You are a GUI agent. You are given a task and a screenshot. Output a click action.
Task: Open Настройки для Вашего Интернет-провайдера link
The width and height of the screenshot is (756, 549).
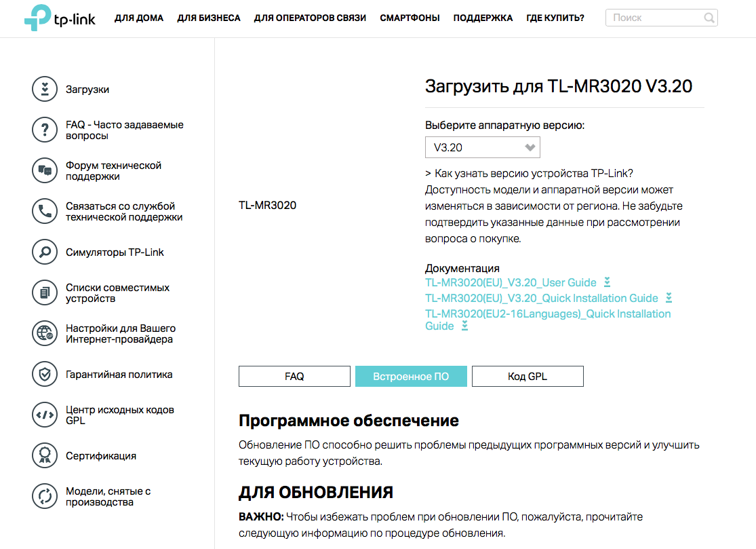121,333
